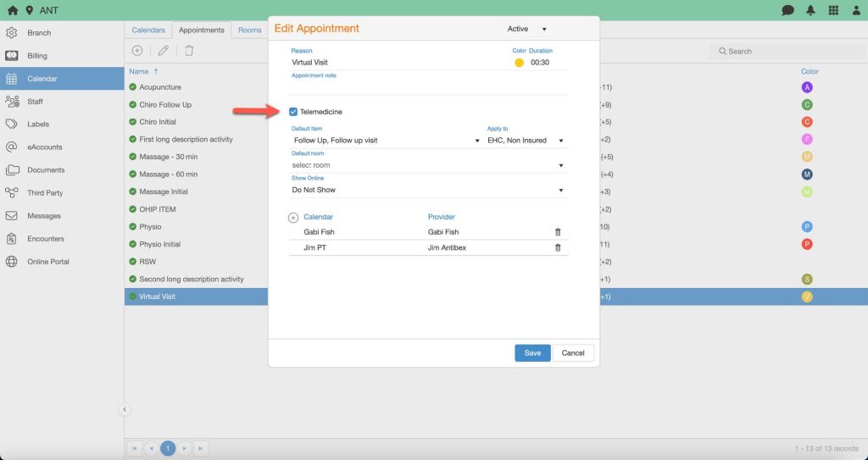Click the home icon in top bar
The height and width of the screenshot is (460, 868).
(x=12, y=10)
